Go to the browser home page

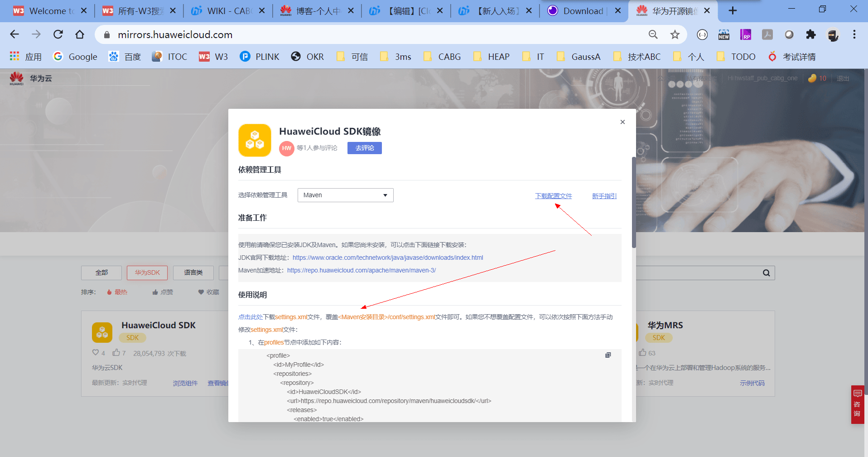[x=80, y=34]
